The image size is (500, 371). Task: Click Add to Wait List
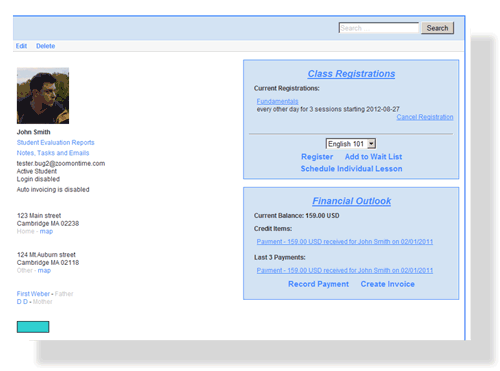[x=373, y=157]
